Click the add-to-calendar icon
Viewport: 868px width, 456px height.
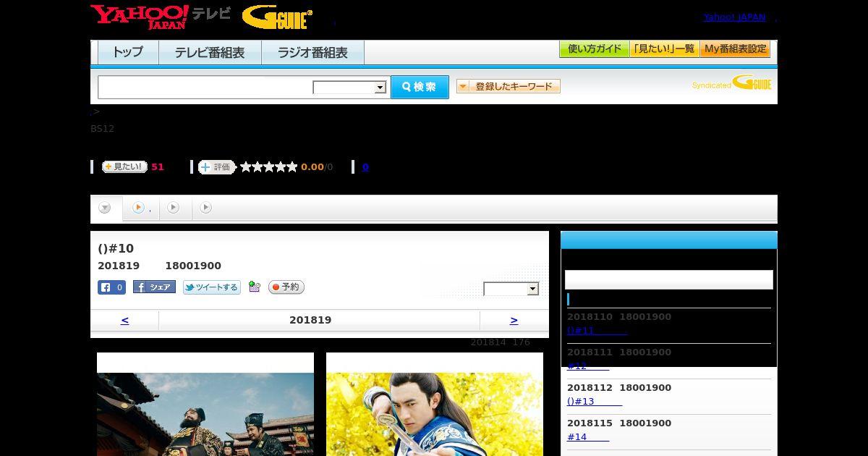click(x=254, y=287)
